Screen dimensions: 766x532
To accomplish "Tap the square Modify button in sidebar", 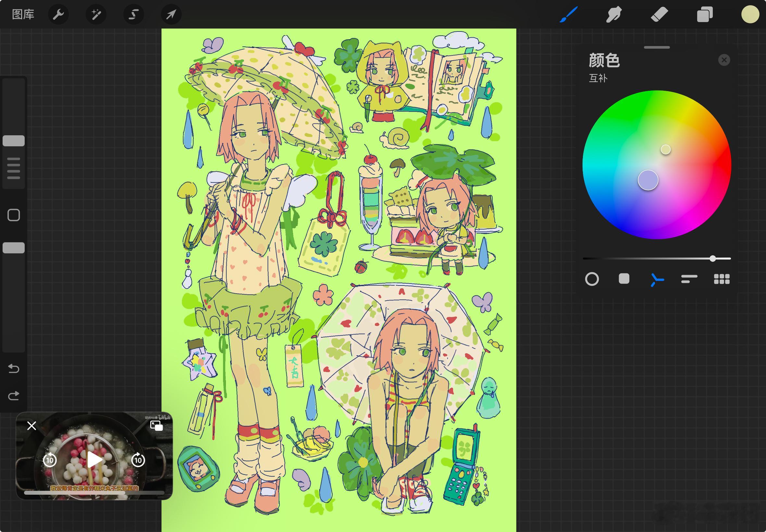I will [14, 215].
